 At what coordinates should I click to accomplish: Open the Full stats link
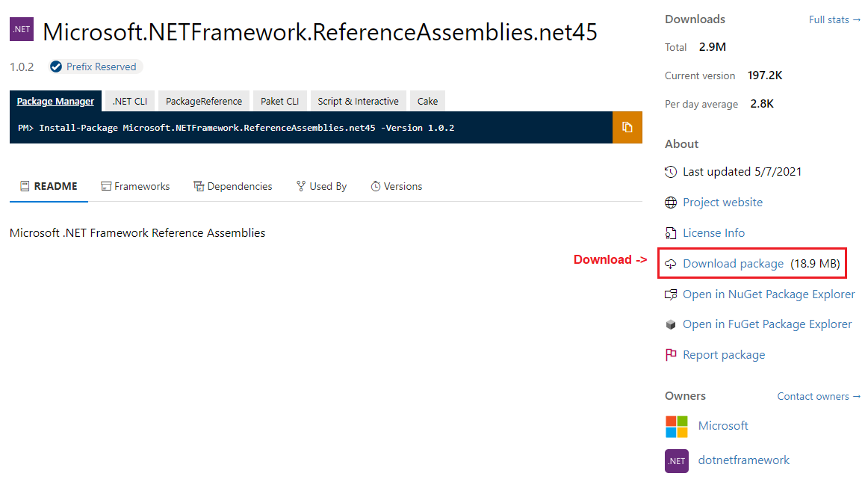pos(834,19)
